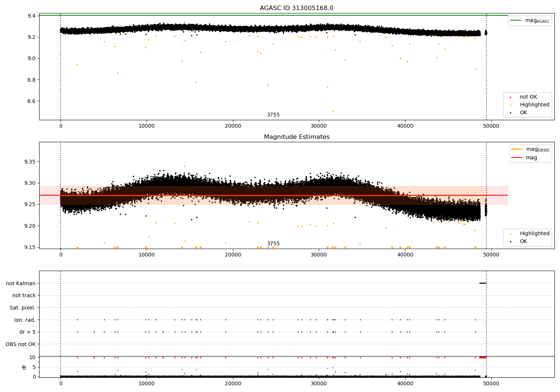Click the 50000 x-tick under top plot
The width and height of the screenshot is (560, 392).
(491, 126)
